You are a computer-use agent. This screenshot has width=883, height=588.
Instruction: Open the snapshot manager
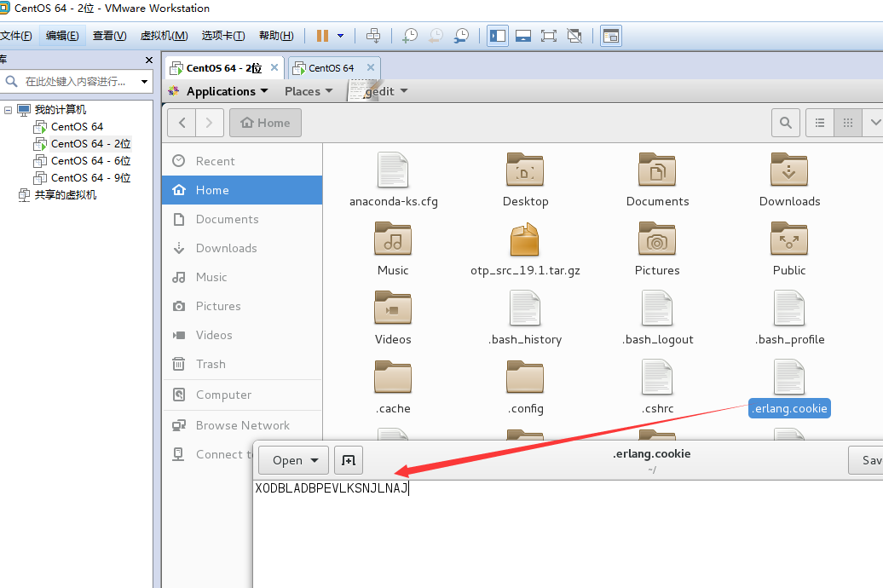click(x=461, y=36)
